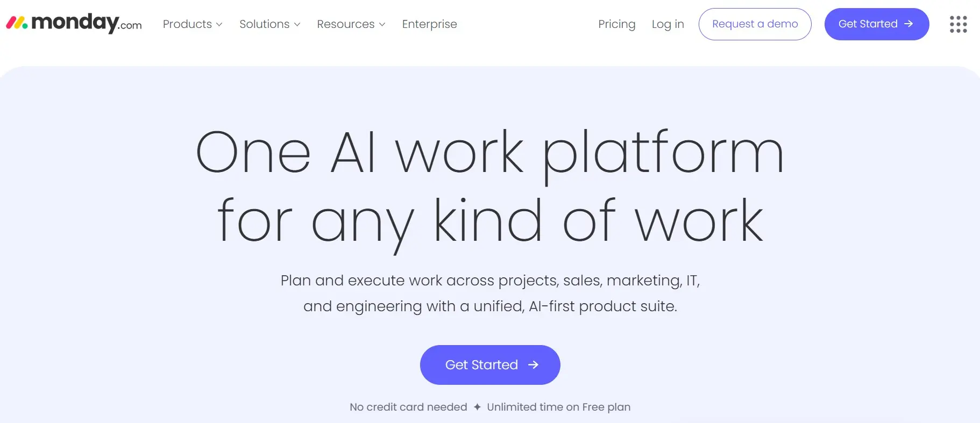Open the Pricing page from the navigation

[616, 24]
